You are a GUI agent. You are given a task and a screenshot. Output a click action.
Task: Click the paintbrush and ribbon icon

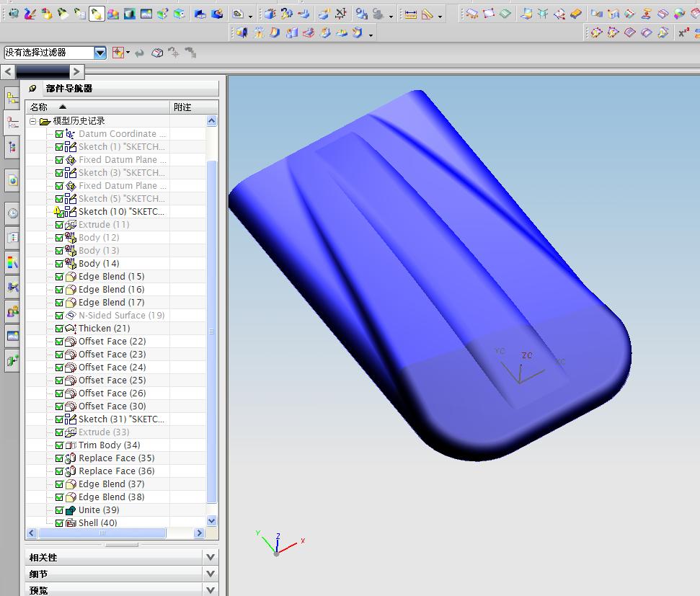30,14
